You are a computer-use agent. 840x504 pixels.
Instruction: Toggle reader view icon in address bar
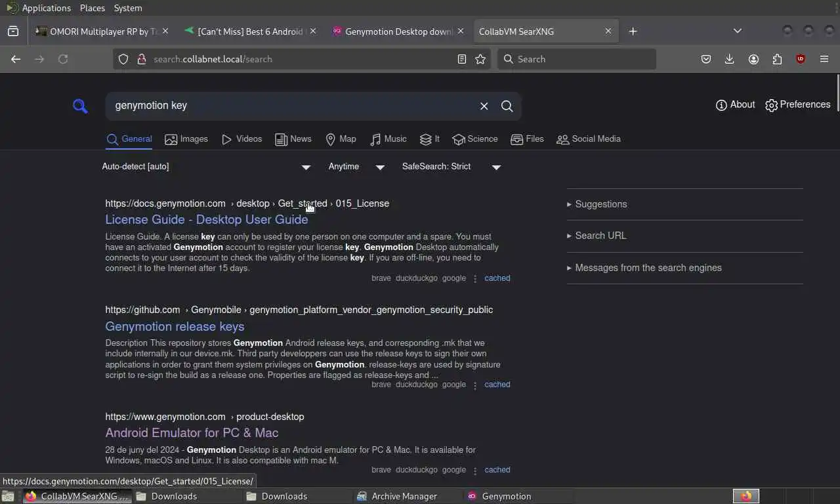(462, 59)
